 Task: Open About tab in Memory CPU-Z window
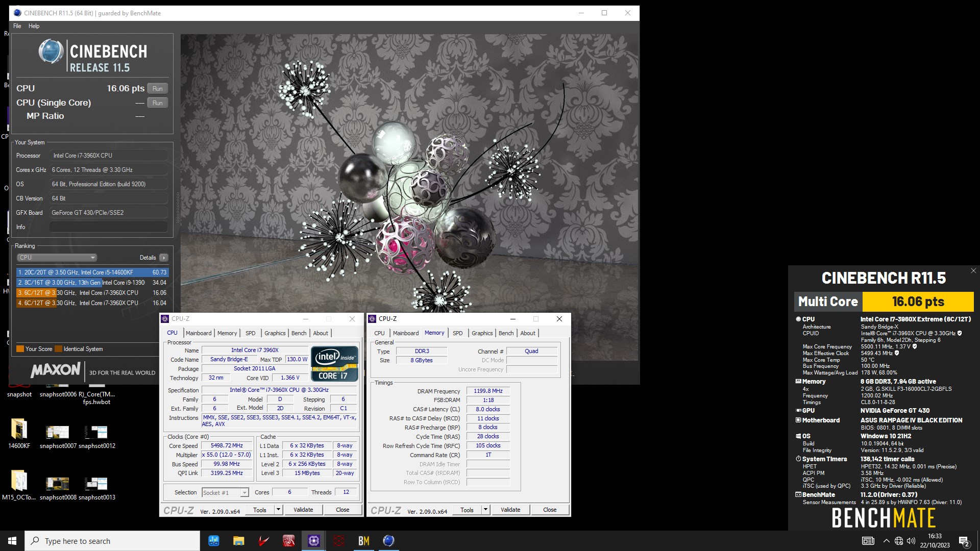pos(528,333)
